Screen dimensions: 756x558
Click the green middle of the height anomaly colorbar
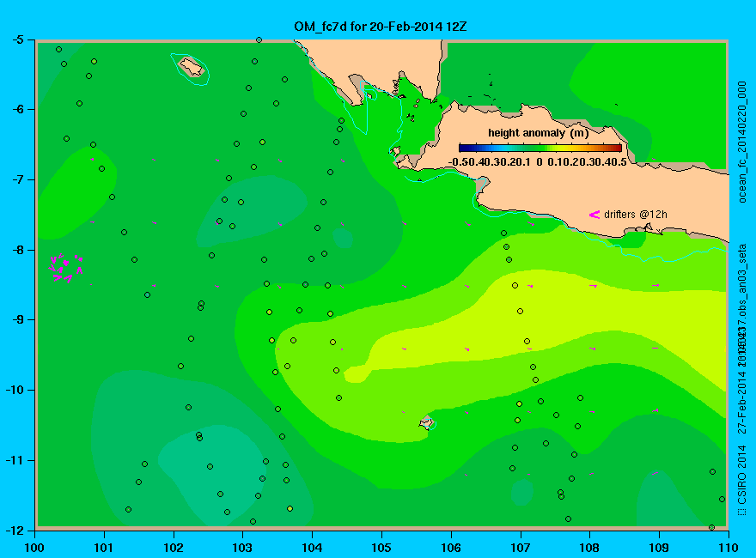(540, 148)
